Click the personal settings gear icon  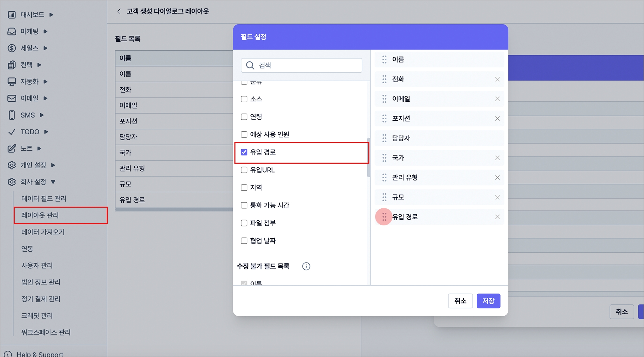point(12,165)
